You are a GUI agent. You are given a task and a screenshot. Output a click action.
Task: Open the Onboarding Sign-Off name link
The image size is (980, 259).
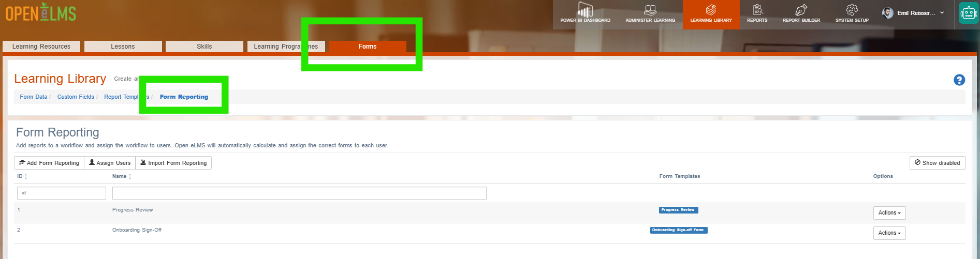pos(137,230)
